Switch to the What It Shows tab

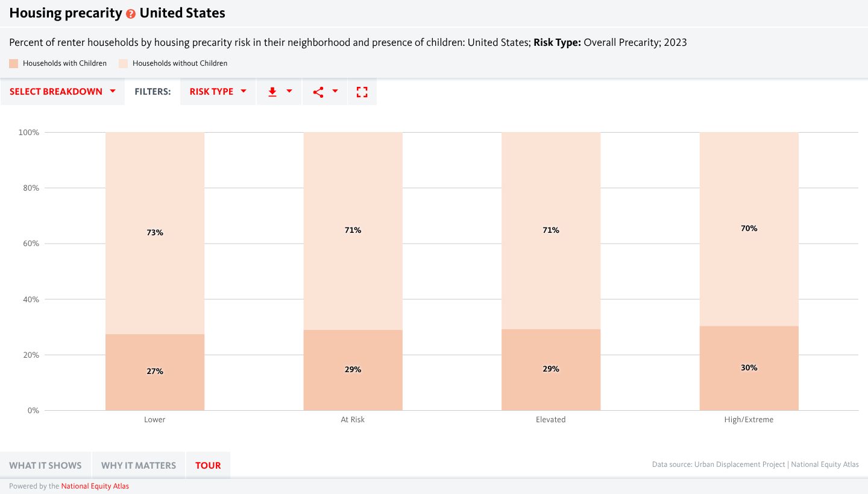pyautogui.click(x=45, y=465)
